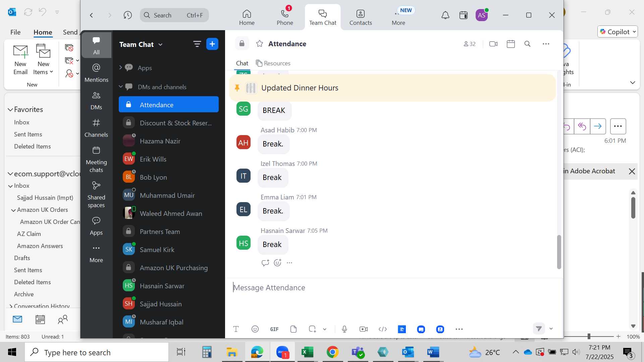
Task: Expand the Apps group in chat list
Action: point(121,68)
